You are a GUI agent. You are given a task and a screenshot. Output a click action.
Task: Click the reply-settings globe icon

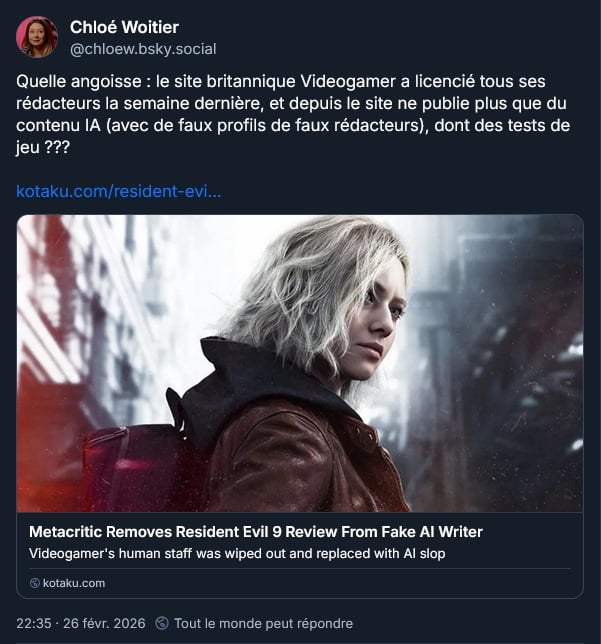tap(162, 623)
